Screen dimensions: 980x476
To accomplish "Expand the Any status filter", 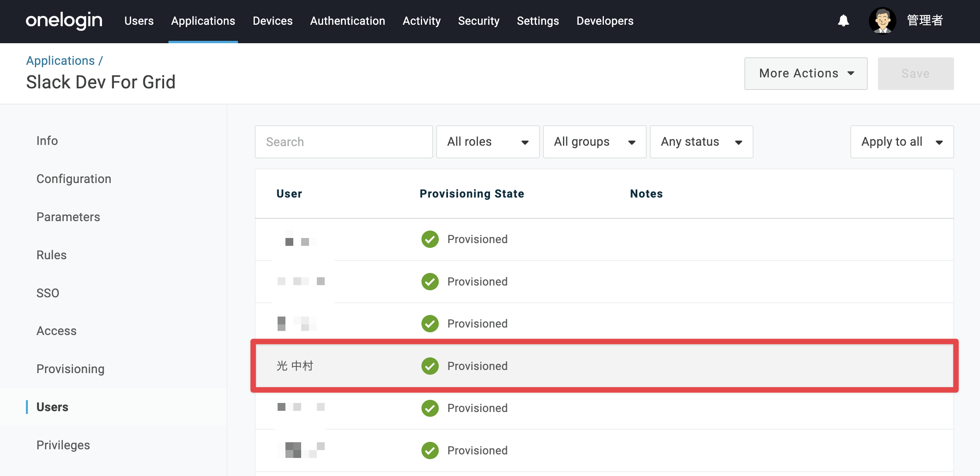I will tap(701, 142).
